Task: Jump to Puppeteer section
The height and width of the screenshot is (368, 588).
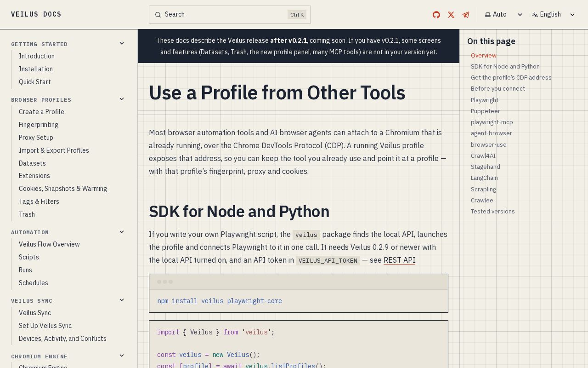Action: pyautogui.click(x=486, y=111)
